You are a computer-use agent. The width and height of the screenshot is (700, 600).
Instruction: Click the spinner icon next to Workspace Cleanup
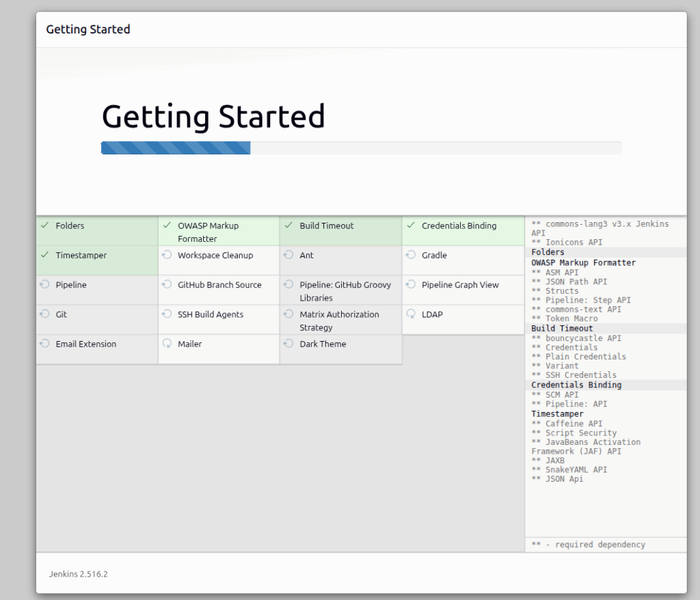(x=165, y=255)
